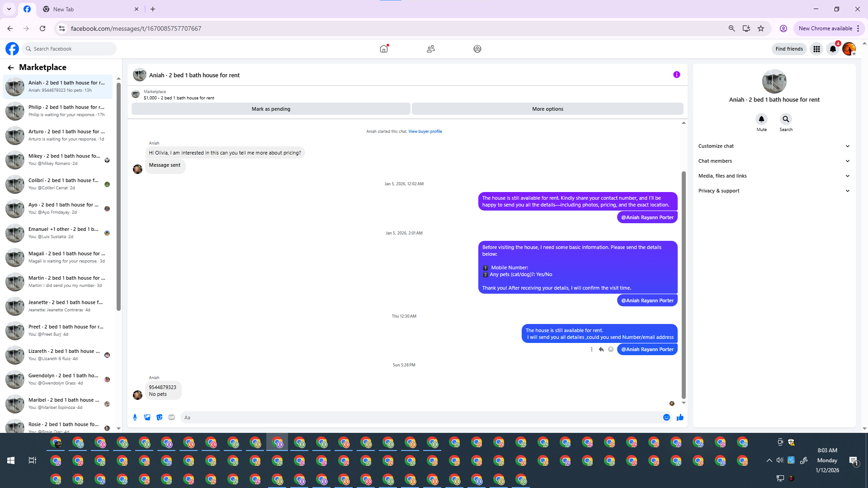Open the sticker picker icon

coord(159,418)
